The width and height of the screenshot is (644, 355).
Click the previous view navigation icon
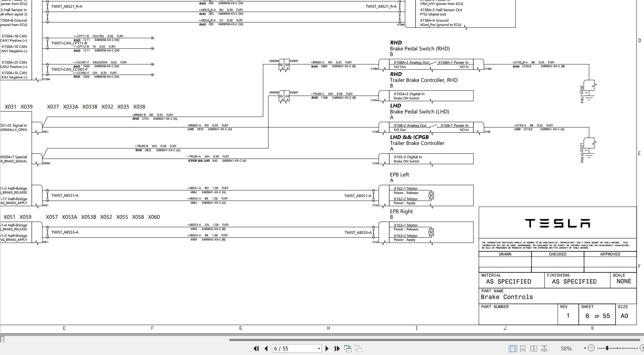(348, 348)
